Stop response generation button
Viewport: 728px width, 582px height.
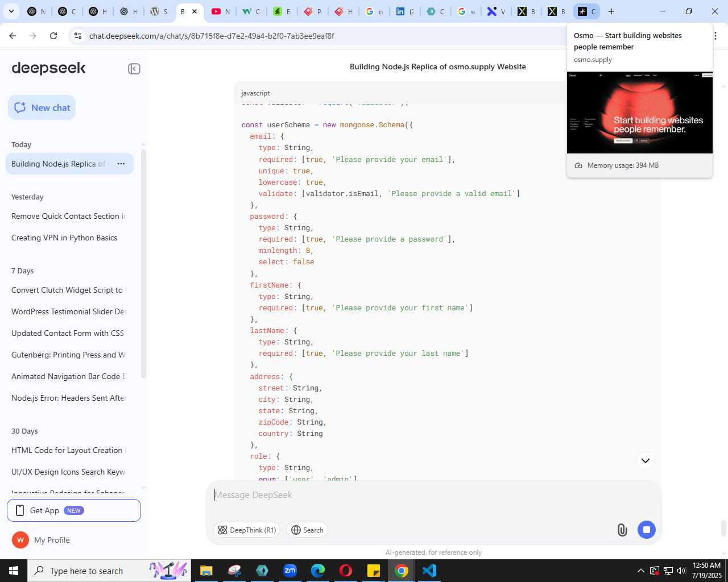tap(647, 530)
